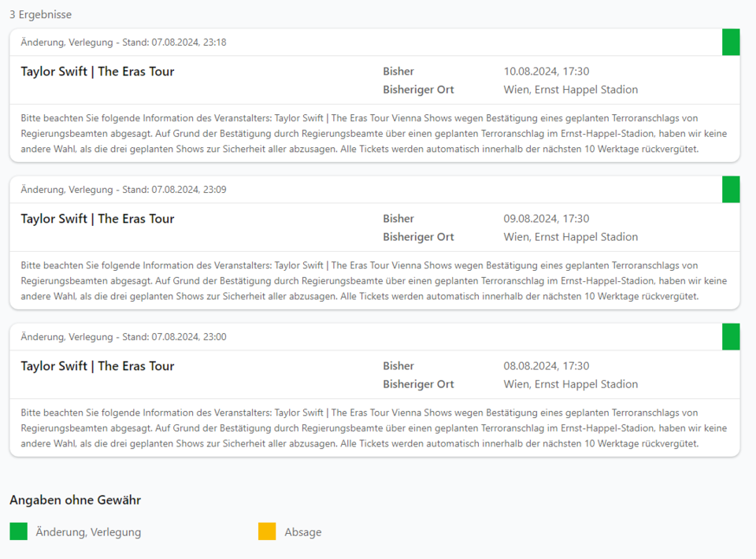Image resolution: width=756 pixels, height=559 pixels.
Task: Click the 'Angaben ohne Gewähr' heading
Action: coord(75,500)
